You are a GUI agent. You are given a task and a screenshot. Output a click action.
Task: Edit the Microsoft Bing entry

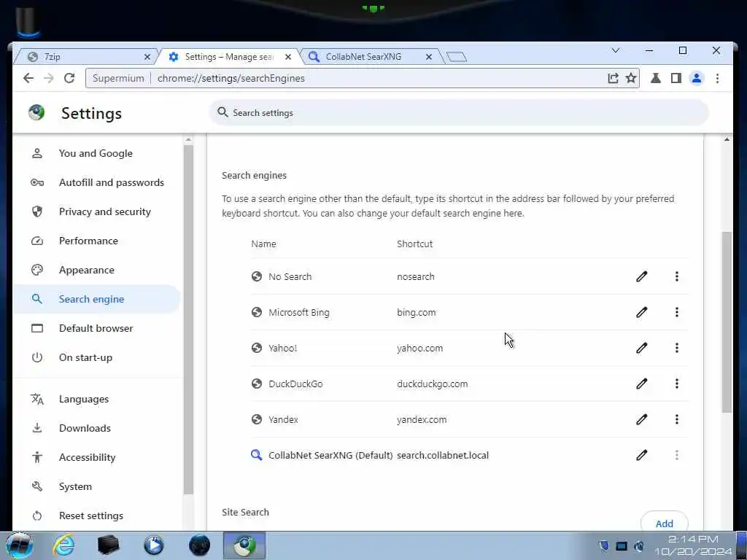tap(641, 312)
